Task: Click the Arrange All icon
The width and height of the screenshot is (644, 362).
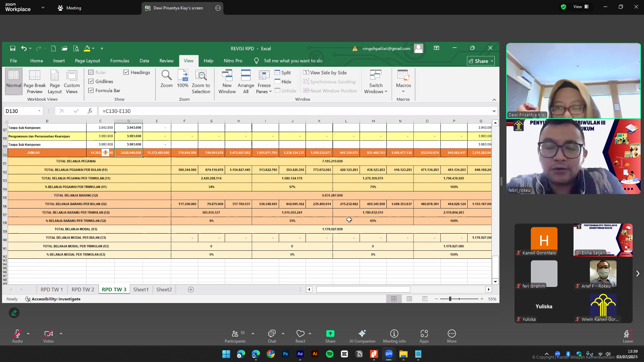Action: click(x=246, y=76)
